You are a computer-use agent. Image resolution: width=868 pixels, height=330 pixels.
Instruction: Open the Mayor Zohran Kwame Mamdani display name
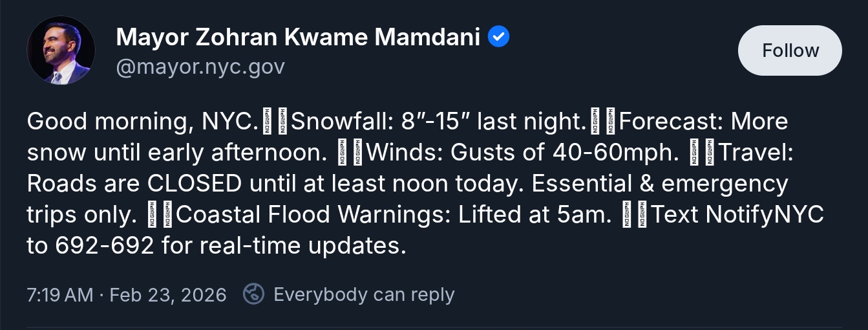tap(298, 38)
